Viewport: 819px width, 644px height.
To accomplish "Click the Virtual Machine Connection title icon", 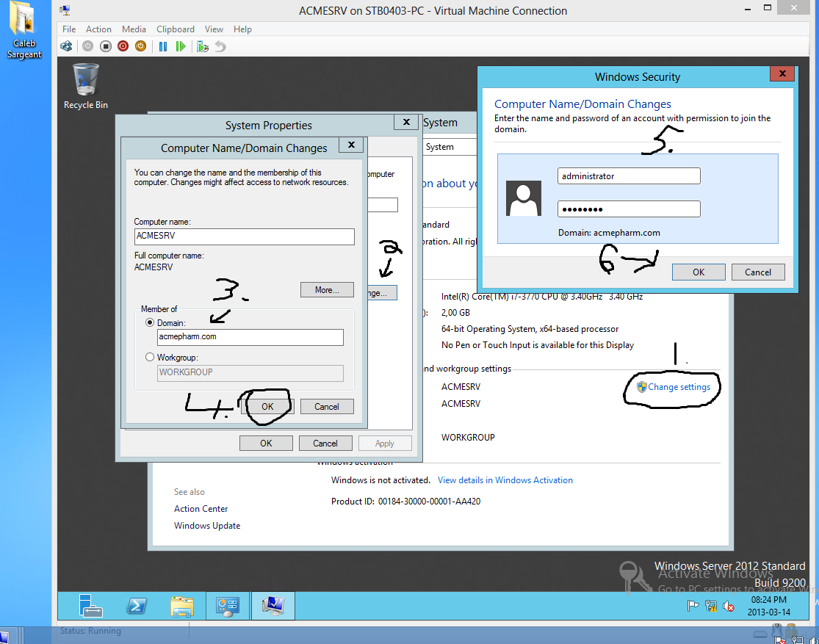I will pyautogui.click(x=65, y=10).
